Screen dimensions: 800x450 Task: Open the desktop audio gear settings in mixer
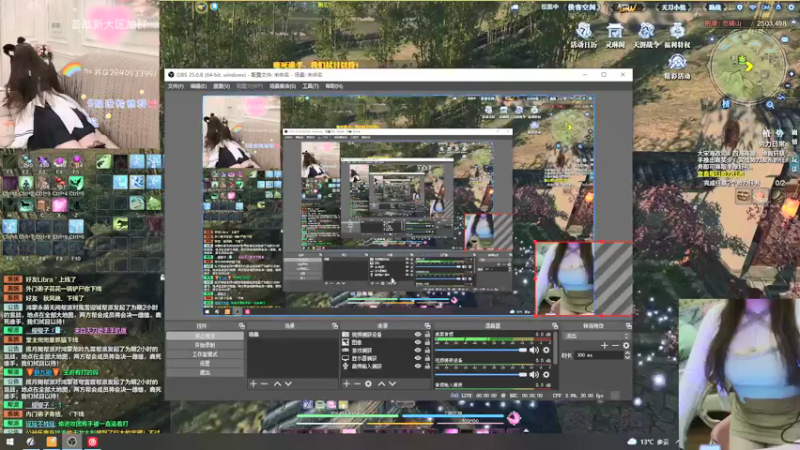(546, 350)
